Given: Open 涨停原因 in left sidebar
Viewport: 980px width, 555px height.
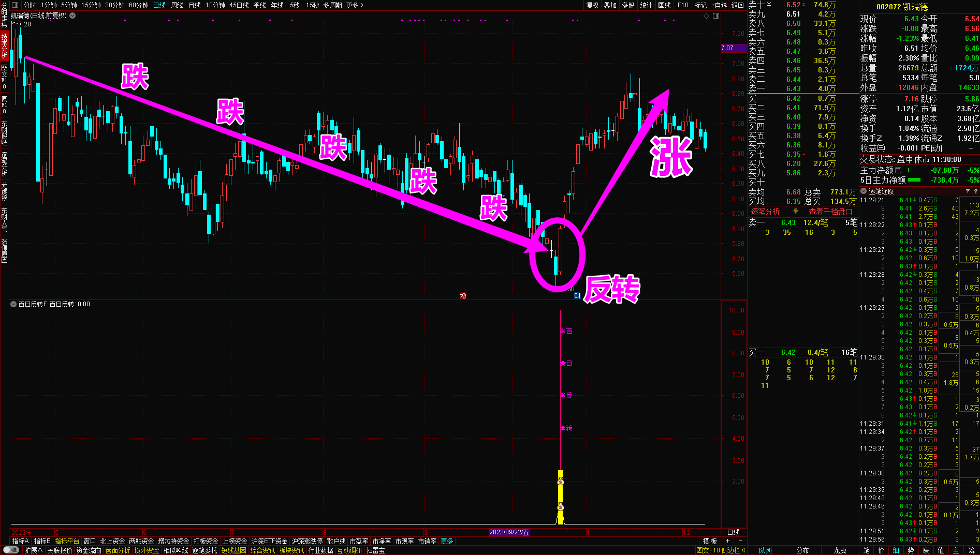Looking at the screenshot, I should (4, 250).
